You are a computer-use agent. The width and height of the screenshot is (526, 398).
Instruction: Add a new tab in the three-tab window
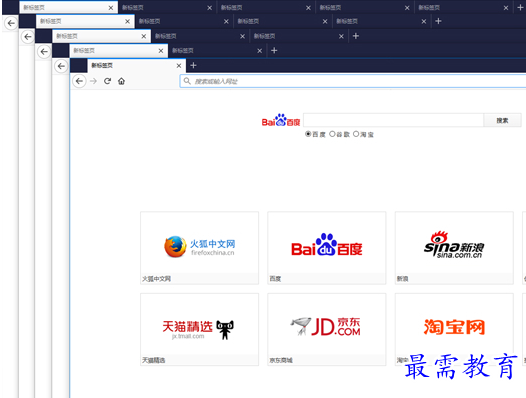pos(356,36)
